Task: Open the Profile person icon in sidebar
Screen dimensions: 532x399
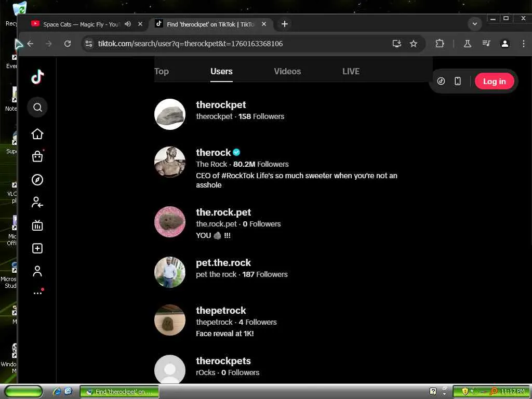Action: 37,271
